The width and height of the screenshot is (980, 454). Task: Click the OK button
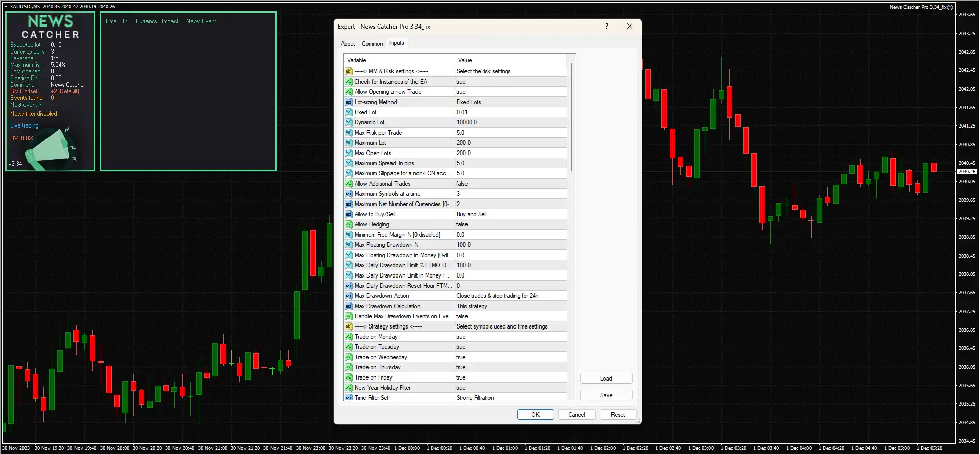(x=535, y=415)
